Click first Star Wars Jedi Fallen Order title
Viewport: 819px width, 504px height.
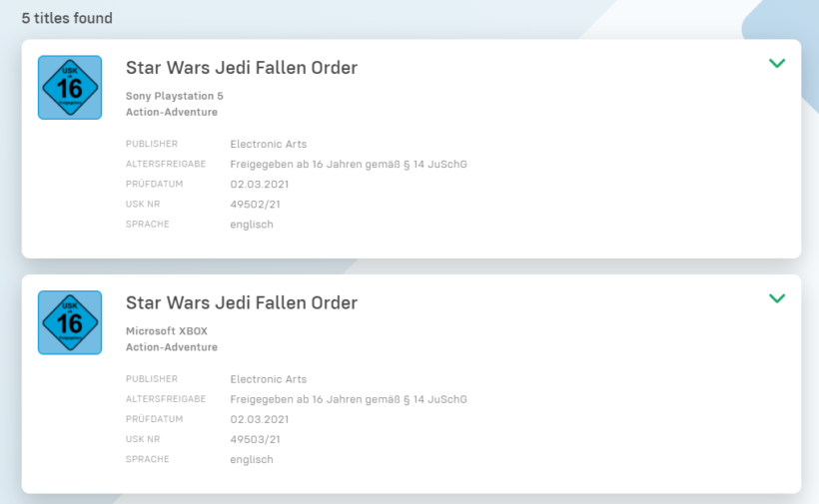tap(241, 68)
